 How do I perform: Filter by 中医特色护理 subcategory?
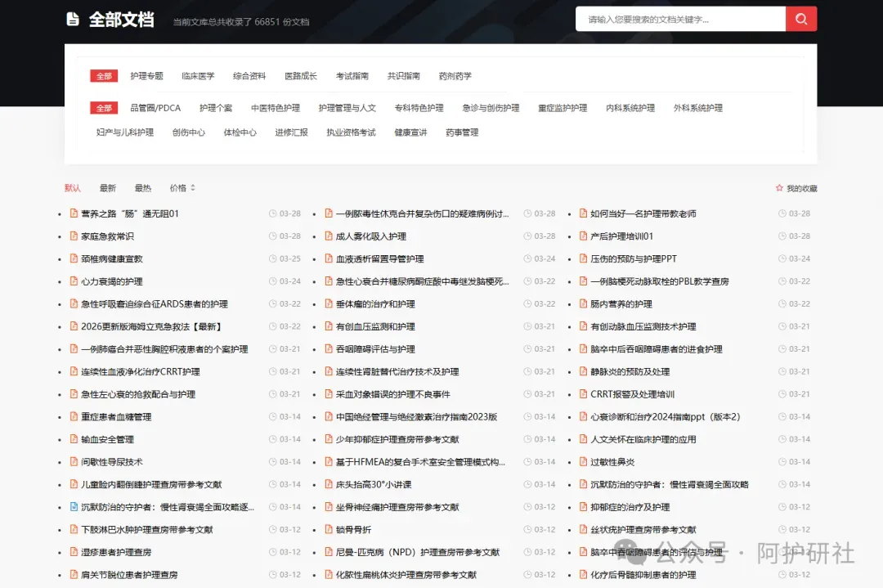click(x=276, y=108)
